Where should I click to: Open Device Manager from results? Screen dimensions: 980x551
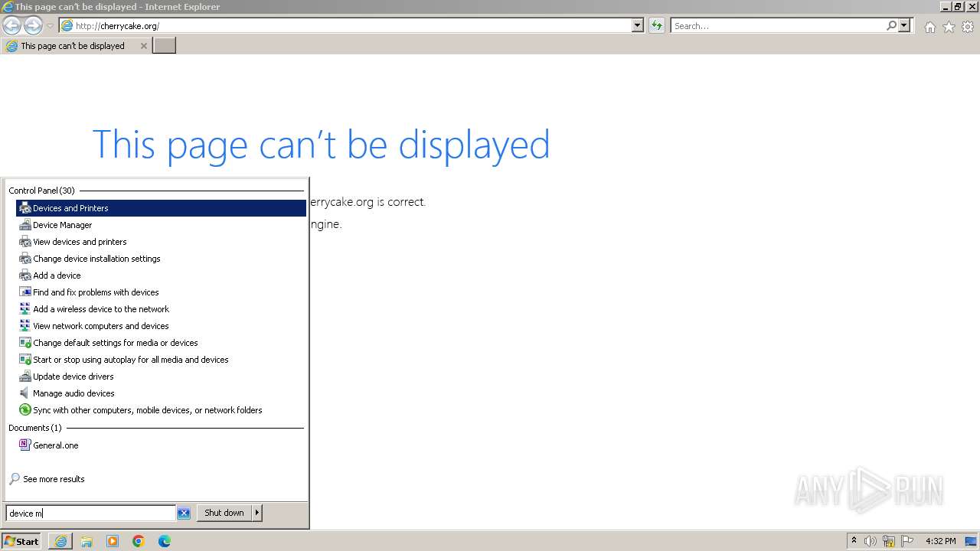(161, 225)
